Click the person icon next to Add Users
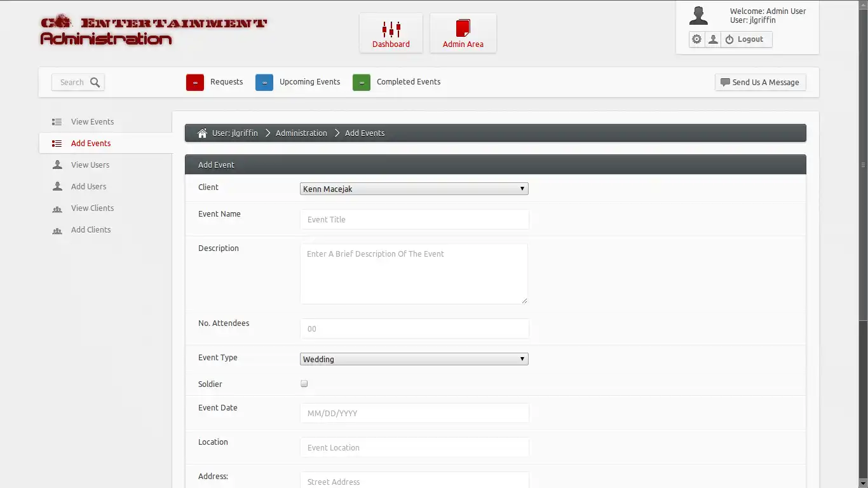 pos(57,187)
